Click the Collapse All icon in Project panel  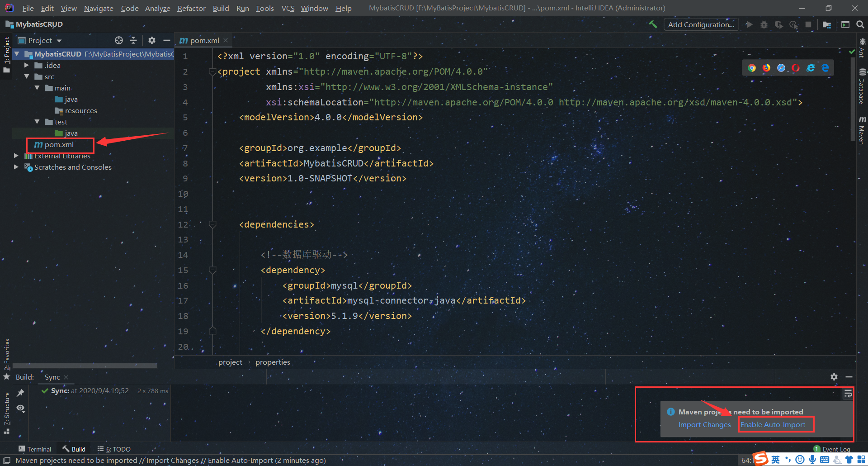tap(133, 40)
